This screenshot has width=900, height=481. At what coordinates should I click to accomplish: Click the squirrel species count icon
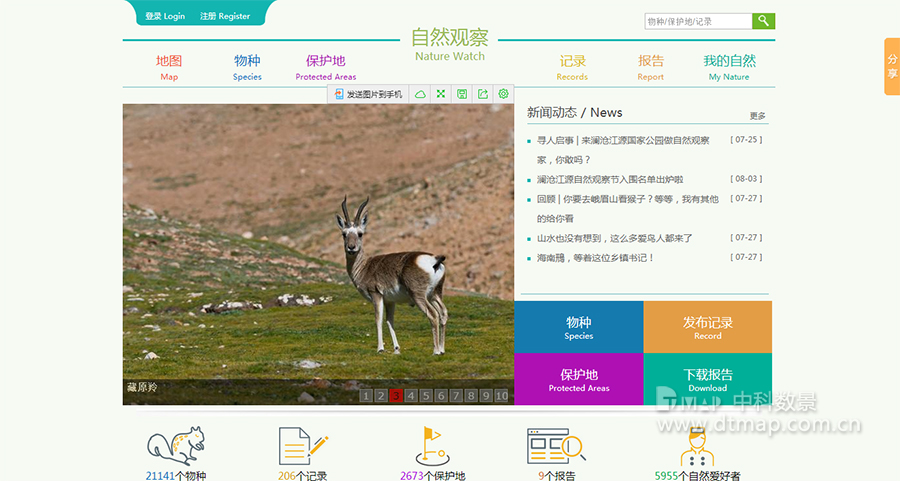176,445
